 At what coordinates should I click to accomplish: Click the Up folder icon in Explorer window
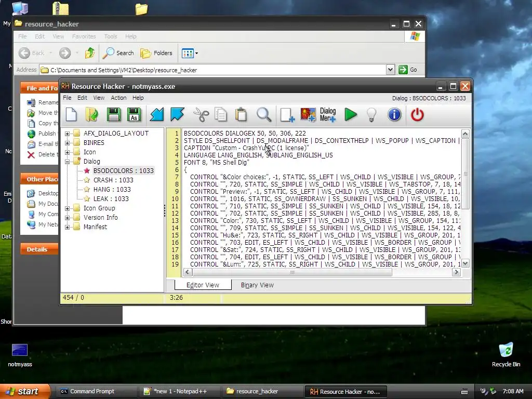click(90, 53)
